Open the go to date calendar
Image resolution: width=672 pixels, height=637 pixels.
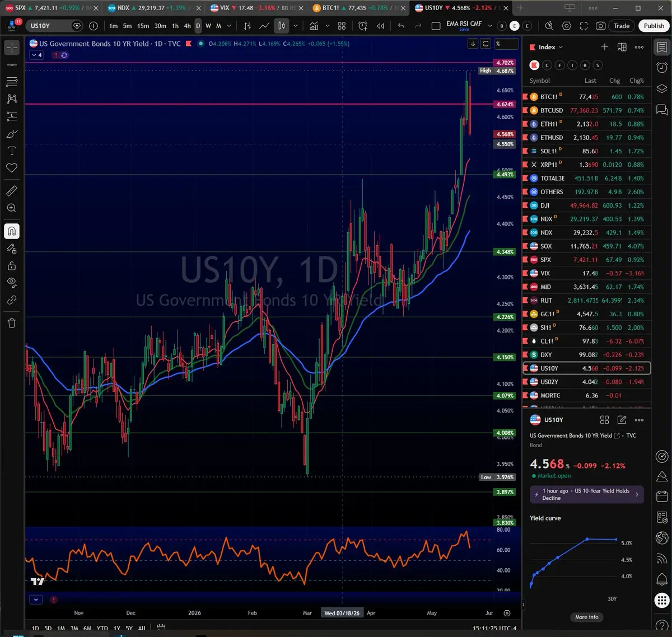(161, 628)
